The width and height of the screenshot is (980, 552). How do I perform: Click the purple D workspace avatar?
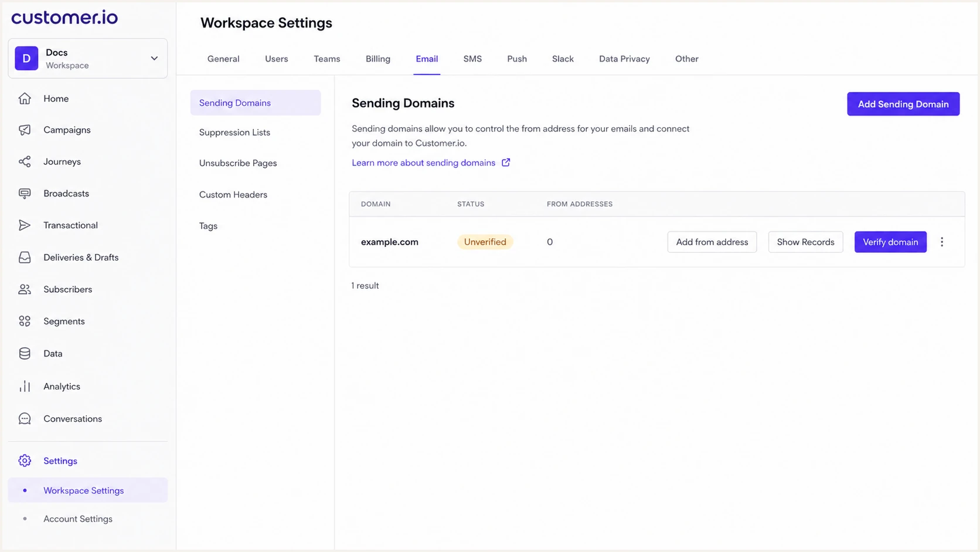click(x=26, y=59)
